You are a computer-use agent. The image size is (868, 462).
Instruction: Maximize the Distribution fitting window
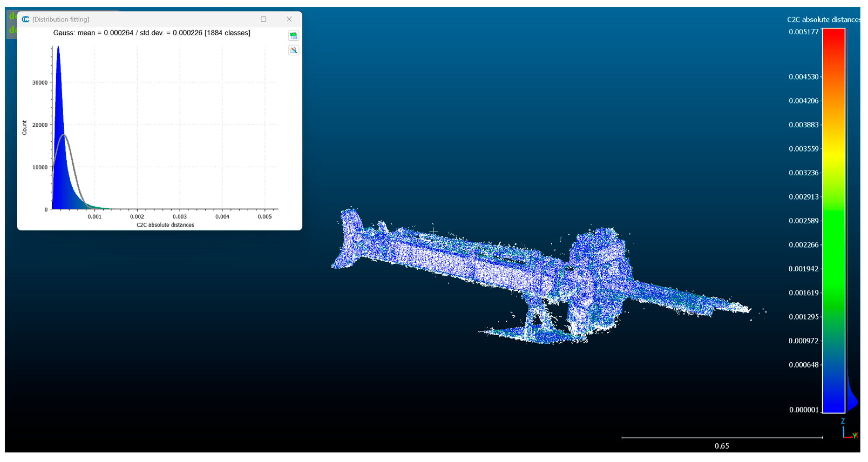coord(263,19)
